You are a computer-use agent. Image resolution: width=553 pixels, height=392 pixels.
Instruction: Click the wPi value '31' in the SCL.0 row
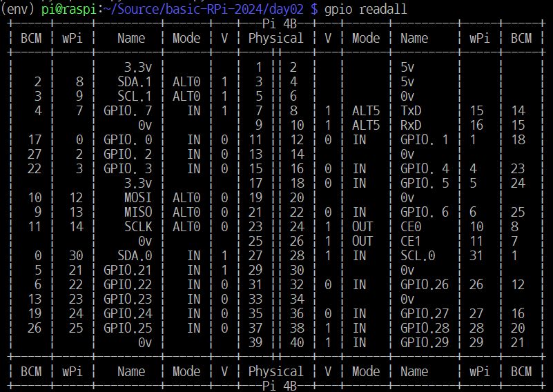click(476, 255)
